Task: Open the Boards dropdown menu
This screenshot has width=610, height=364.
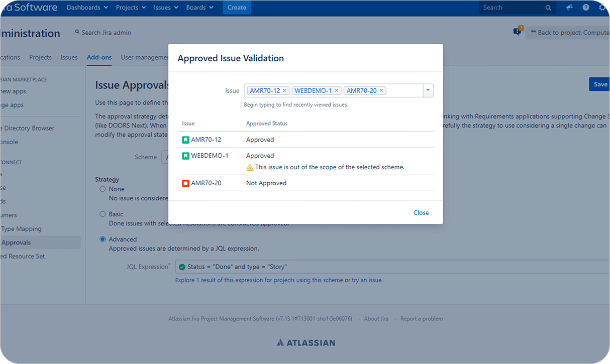Action: [199, 8]
